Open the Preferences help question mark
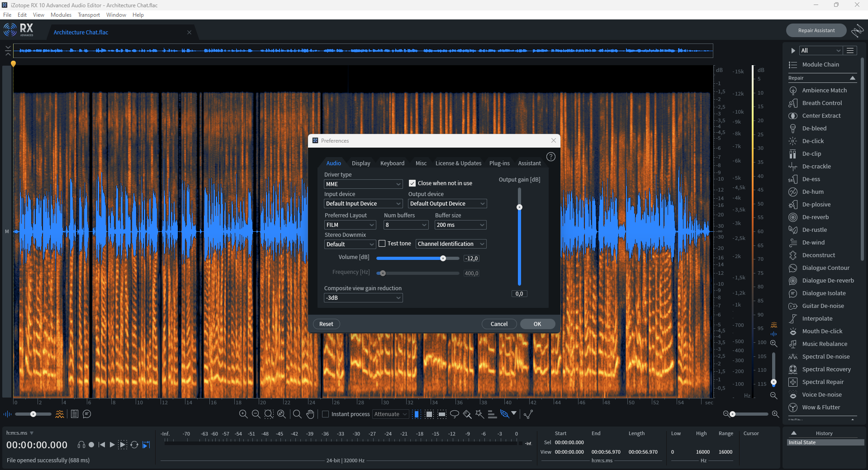The width and height of the screenshot is (868, 470). [551, 157]
